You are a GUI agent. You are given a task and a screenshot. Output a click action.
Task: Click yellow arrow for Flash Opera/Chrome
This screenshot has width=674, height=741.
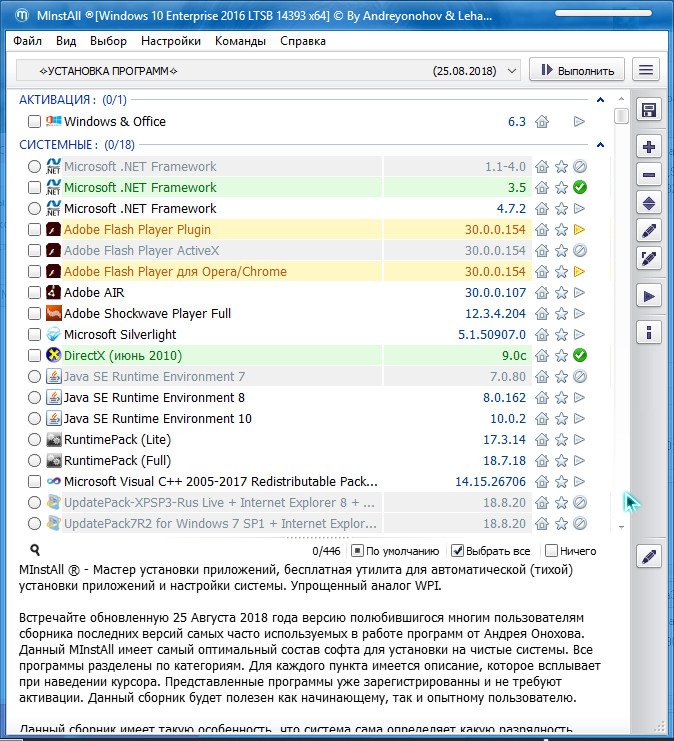point(579,272)
